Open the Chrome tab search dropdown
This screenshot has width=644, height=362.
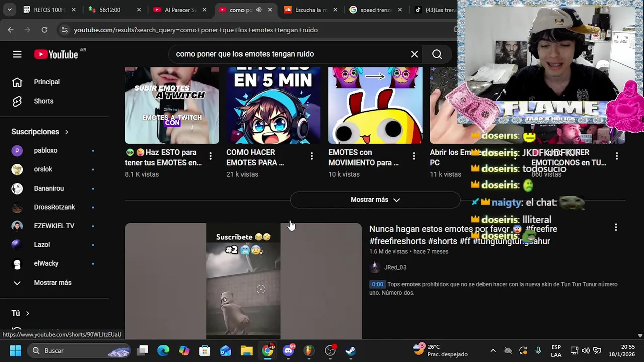point(10,10)
